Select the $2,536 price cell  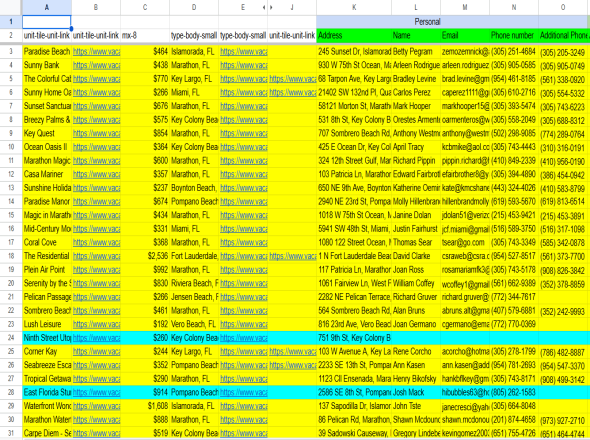click(145, 256)
